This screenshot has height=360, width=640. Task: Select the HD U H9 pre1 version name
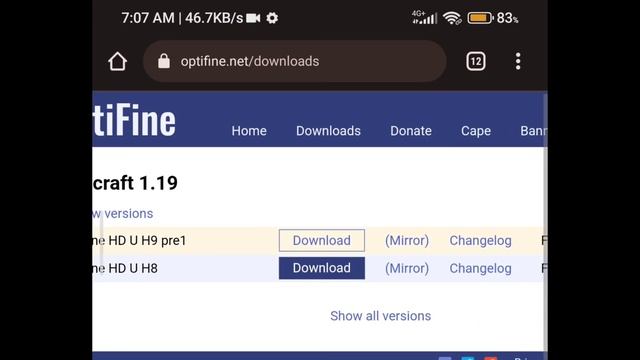click(140, 240)
